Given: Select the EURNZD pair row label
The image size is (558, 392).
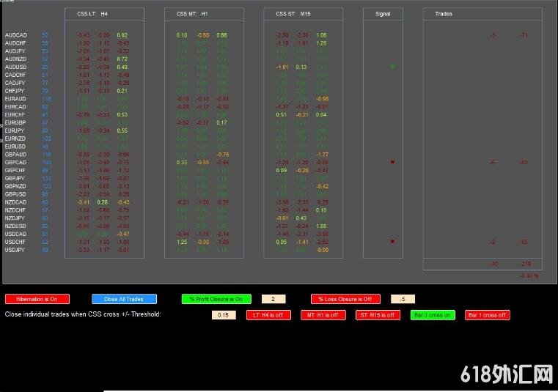Looking at the screenshot, I should [x=15, y=138].
